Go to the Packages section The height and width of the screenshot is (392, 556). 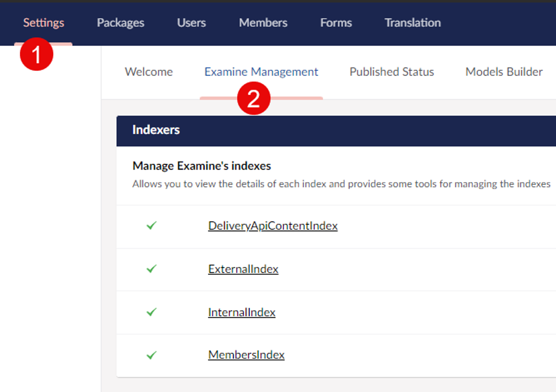tap(120, 23)
